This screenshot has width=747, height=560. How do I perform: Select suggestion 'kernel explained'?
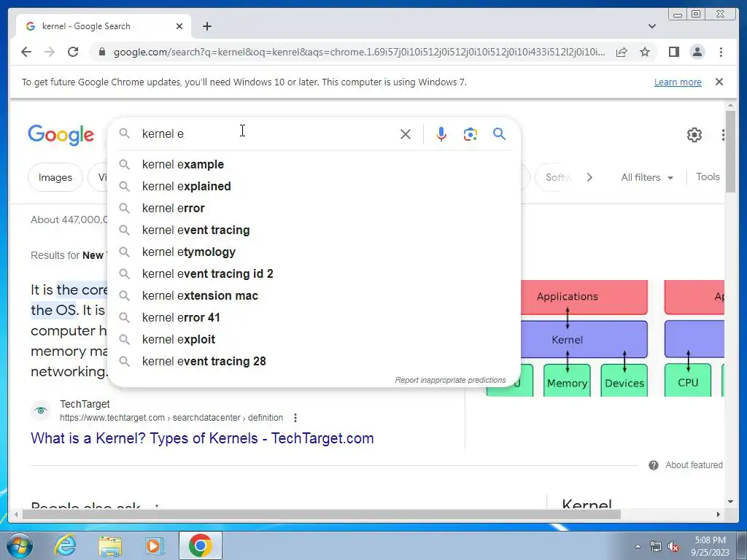314,186
